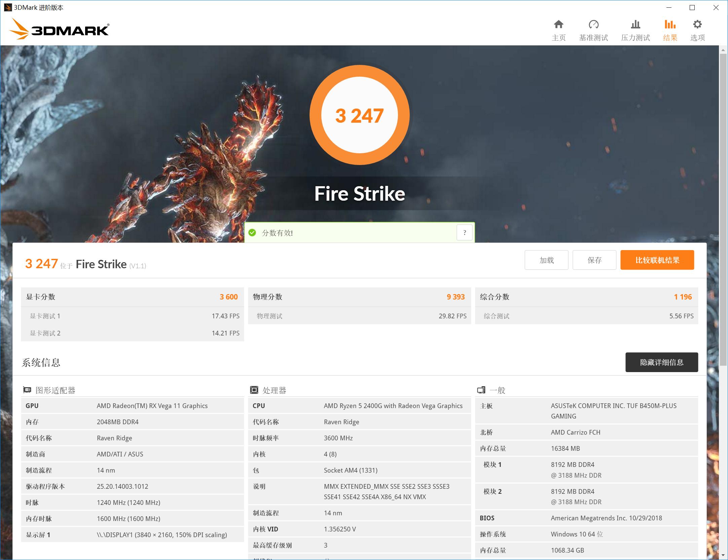The height and width of the screenshot is (560, 728).
Task: Click the graphics adapter (图形适配器) panel icon
Action: [x=27, y=390]
